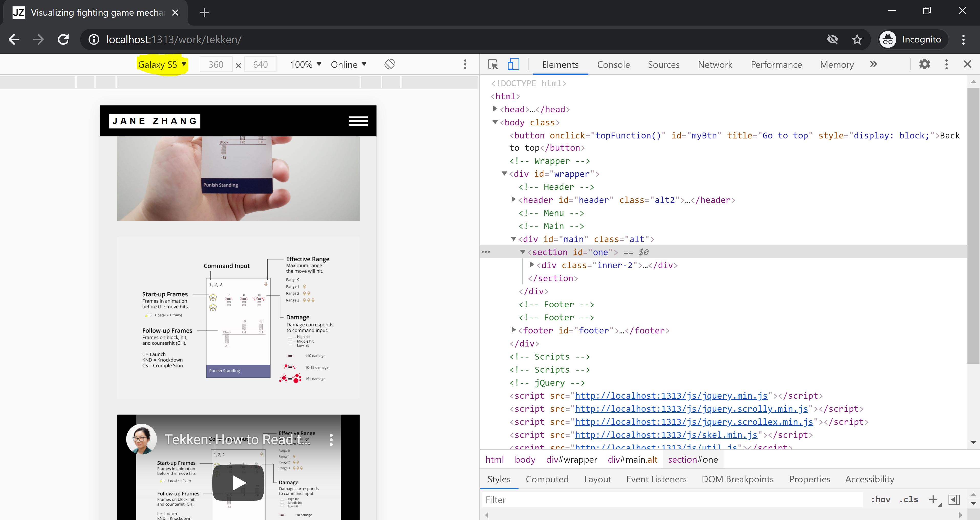Viewport: 980px width, 520px height.
Task: Open a new browser tab
Action: pos(204,13)
